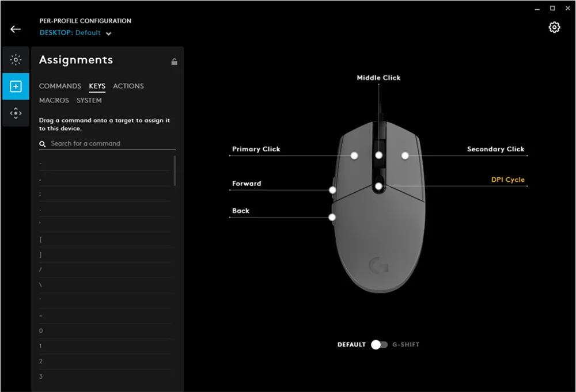Switch to the ACTIONS tab

click(128, 86)
